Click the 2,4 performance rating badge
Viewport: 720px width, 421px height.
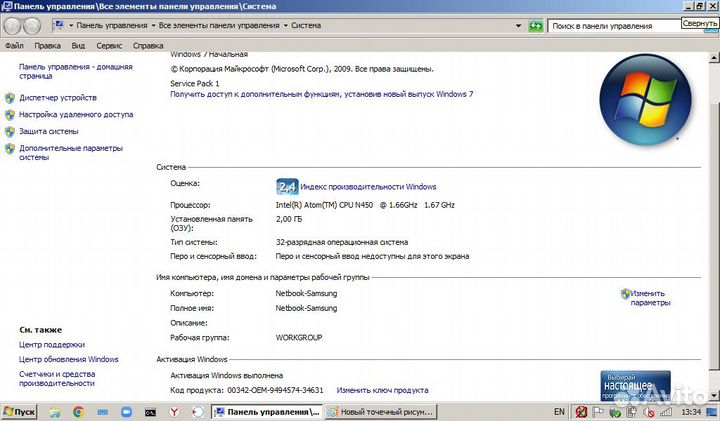(287, 187)
